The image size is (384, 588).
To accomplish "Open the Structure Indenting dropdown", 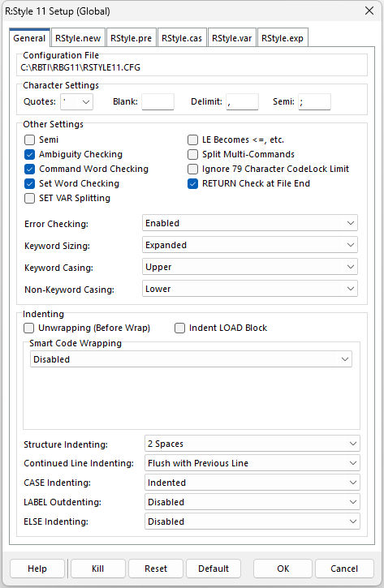I will pyautogui.click(x=252, y=444).
